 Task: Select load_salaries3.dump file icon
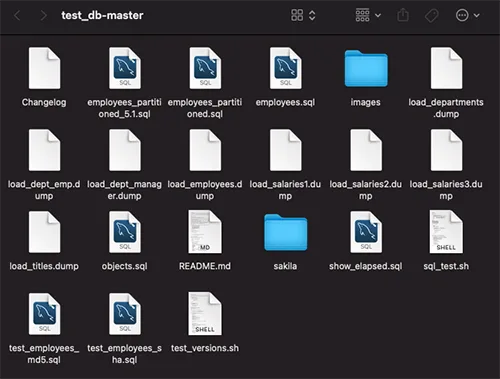[x=446, y=150]
